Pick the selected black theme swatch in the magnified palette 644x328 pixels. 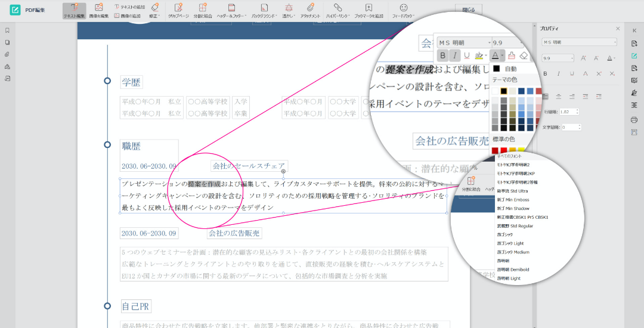coord(503,91)
